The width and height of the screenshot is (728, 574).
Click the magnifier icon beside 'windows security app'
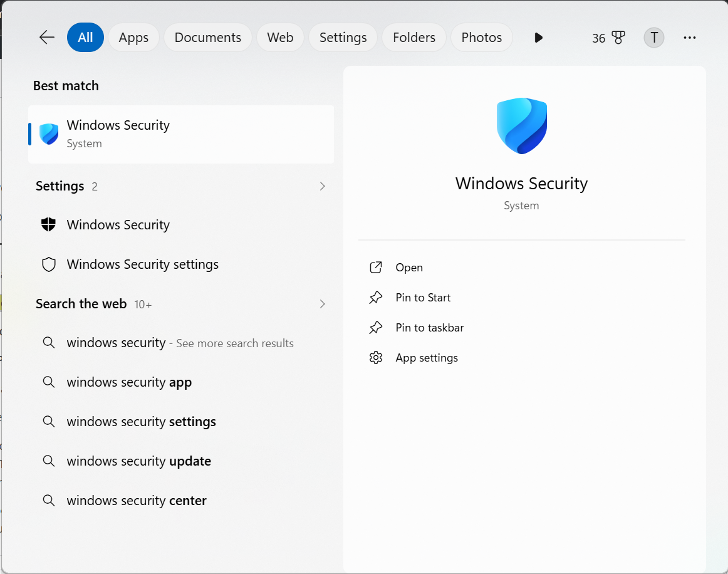click(49, 382)
